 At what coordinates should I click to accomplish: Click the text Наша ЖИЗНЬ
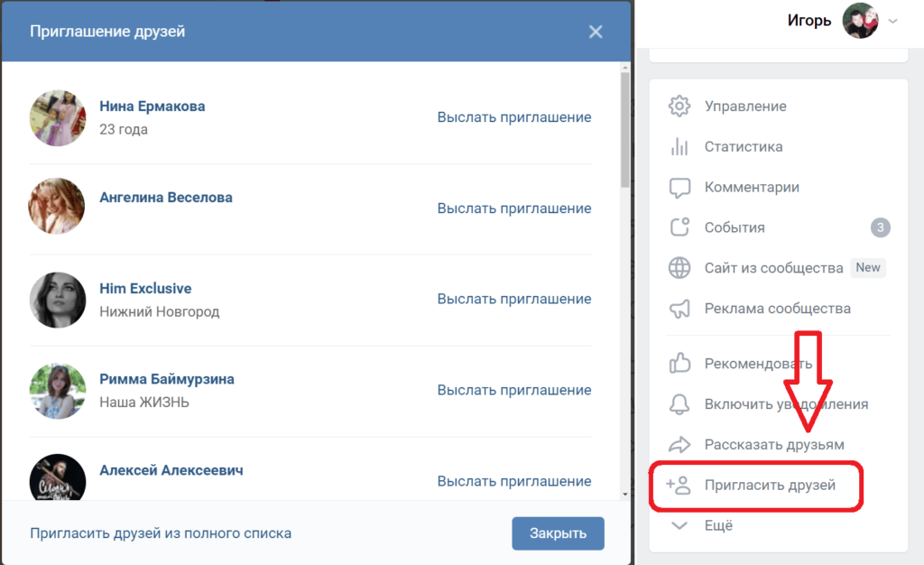click(144, 403)
